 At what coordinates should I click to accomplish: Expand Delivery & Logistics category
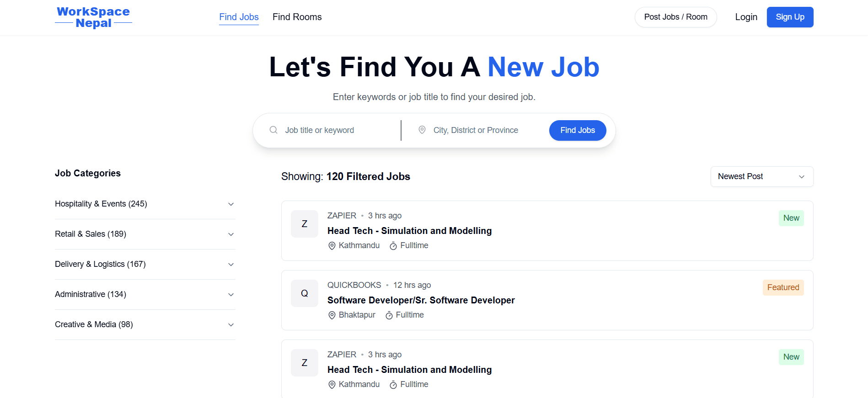[x=231, y=265]
